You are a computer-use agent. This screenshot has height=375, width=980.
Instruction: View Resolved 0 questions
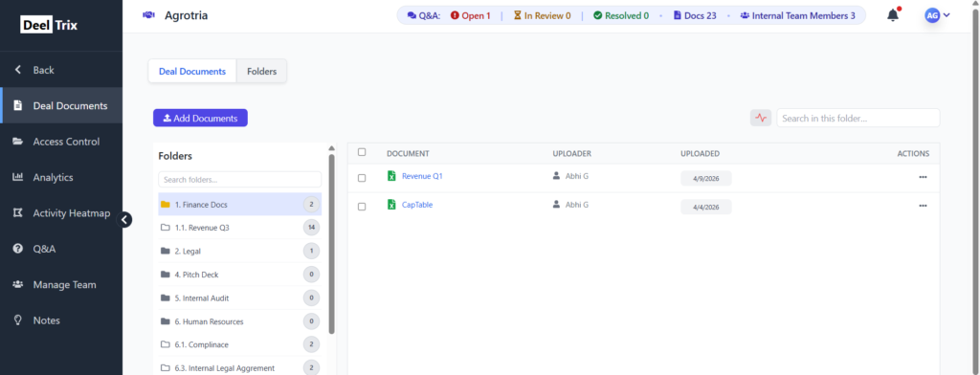(621, 15)
